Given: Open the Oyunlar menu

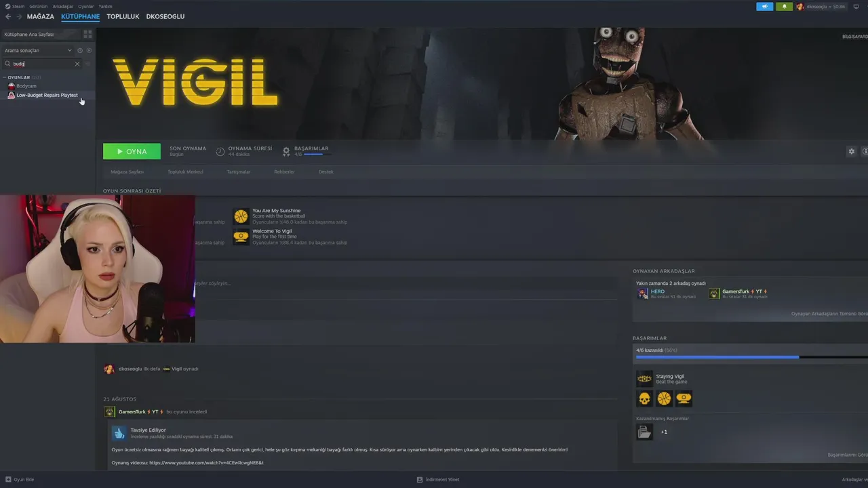Looking at the screenshot, I should point(86,6).
